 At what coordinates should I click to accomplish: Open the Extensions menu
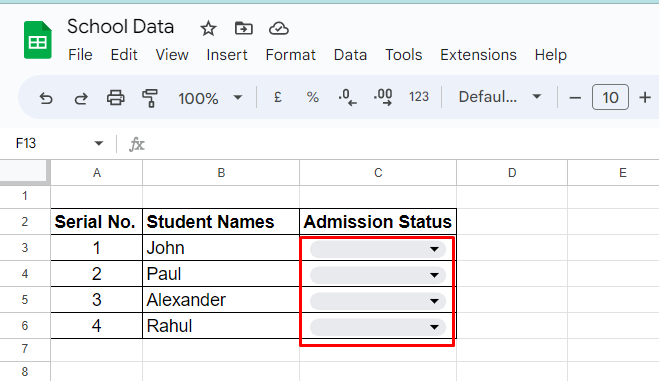pos(478,55)
